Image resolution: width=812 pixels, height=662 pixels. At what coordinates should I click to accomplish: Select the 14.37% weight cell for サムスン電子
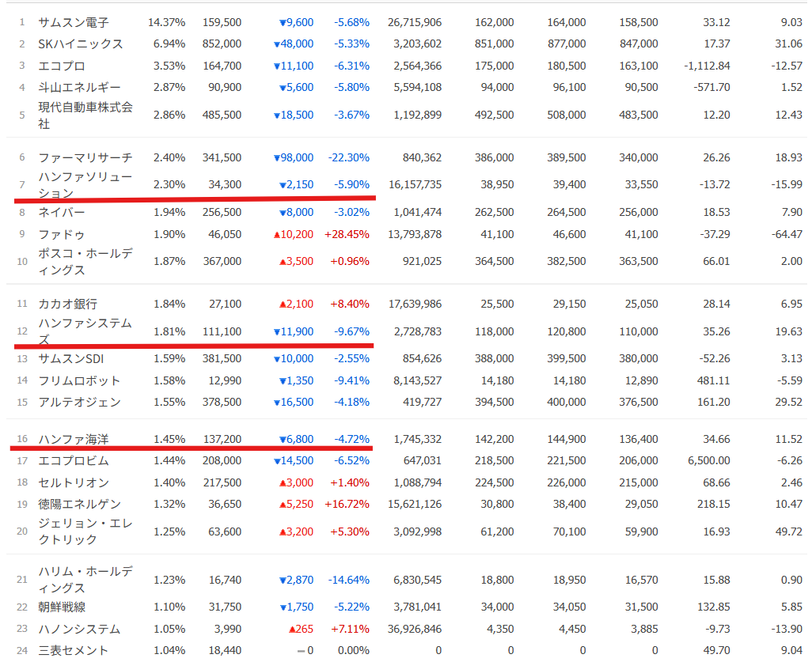coord(166,23)
